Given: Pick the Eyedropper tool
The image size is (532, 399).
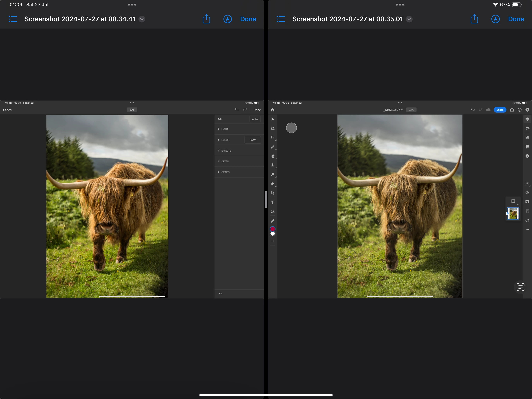Looking at the screenshot, I should pyautogui.click(x=273, y=221).
